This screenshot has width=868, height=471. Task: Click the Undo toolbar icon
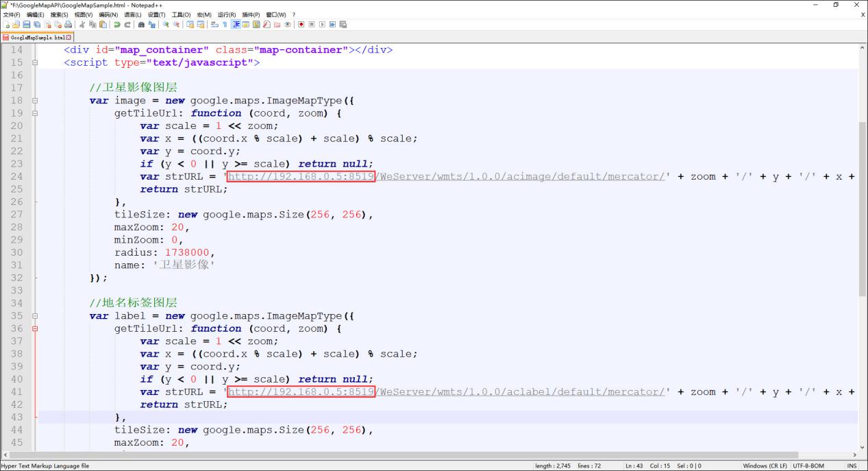point(117,25)
